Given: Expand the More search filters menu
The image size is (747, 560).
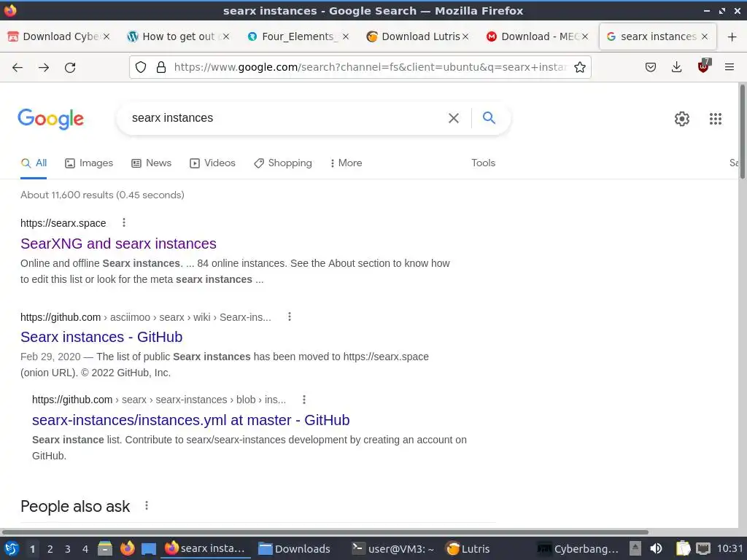Looking at the screenshot, I should click(x=346, y=163).
